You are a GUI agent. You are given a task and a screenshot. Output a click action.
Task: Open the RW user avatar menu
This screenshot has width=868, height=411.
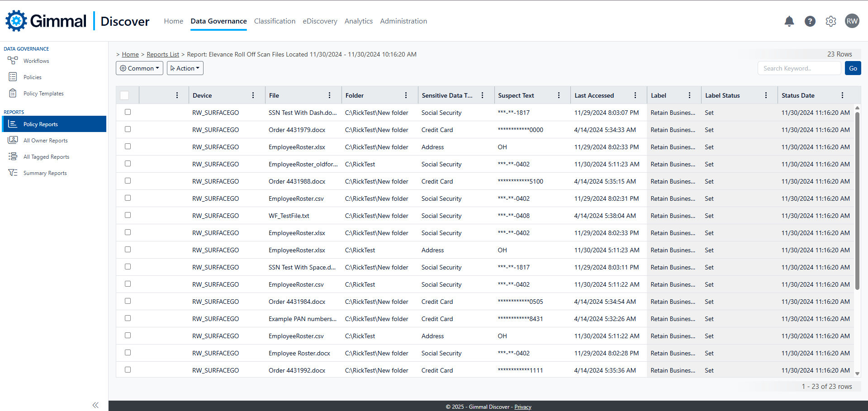tap(852, 21)
